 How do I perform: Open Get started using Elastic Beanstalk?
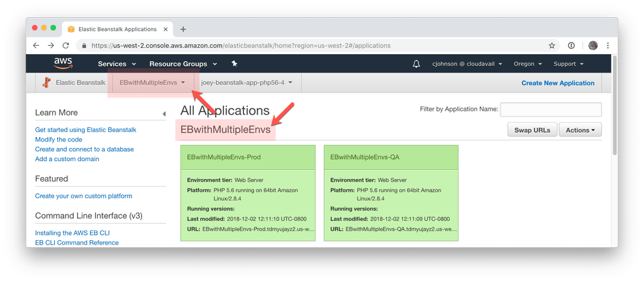click(x=86, y=129)
